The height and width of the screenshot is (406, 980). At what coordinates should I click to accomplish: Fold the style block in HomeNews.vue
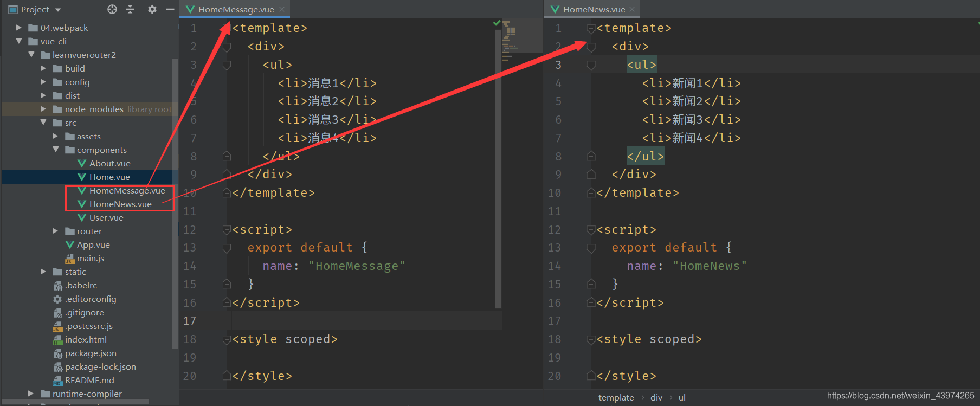point(591,339)
